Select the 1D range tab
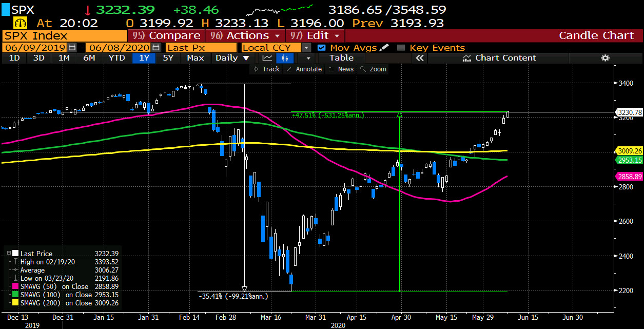Screen dimensions: 644x329 14,58
